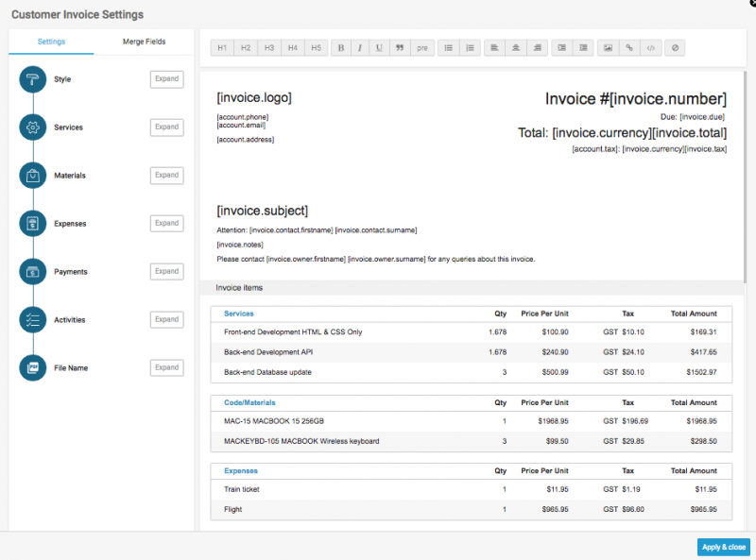
Task: Expand the Activities settings section
Action: pyautogui.click(x=166, y=319)
